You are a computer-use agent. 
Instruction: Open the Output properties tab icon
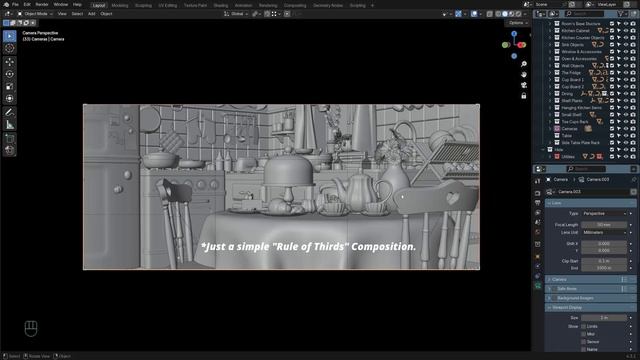pyautogui.click(x=538, y=203)
